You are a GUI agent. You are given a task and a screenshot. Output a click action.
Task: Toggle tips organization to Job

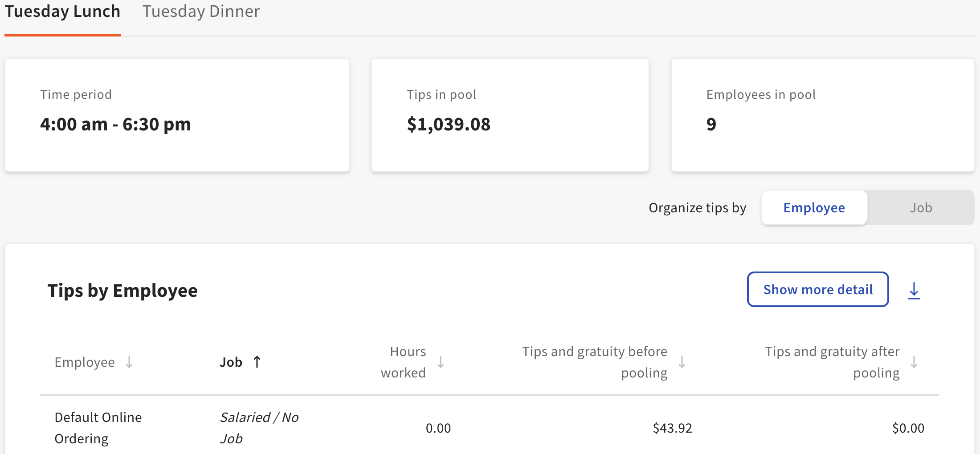(920, 207)
